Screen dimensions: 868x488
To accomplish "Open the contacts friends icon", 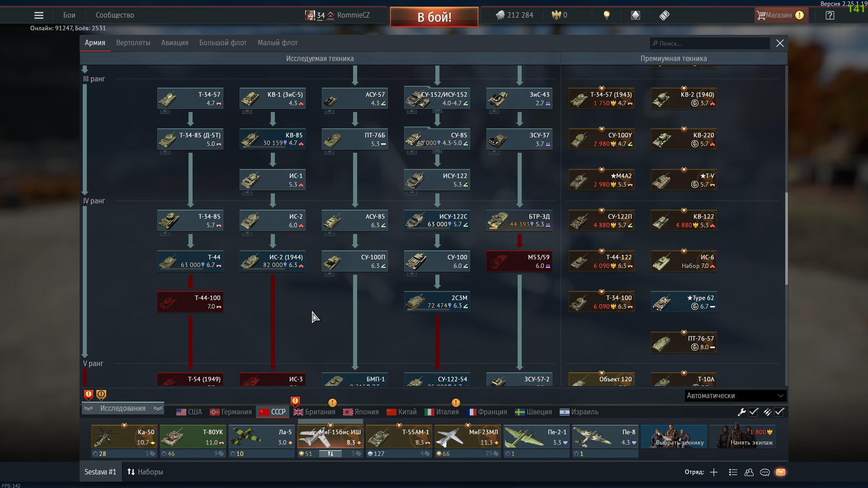I will click(749, 472).
